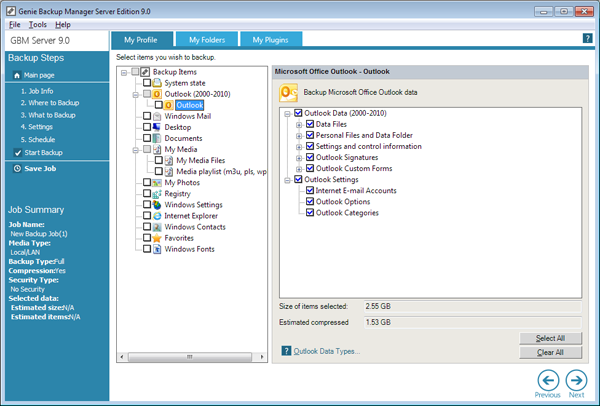The width and height of the screenshot is (600, 406).
Task: Open the Help menu
Action: pos(63,25)
